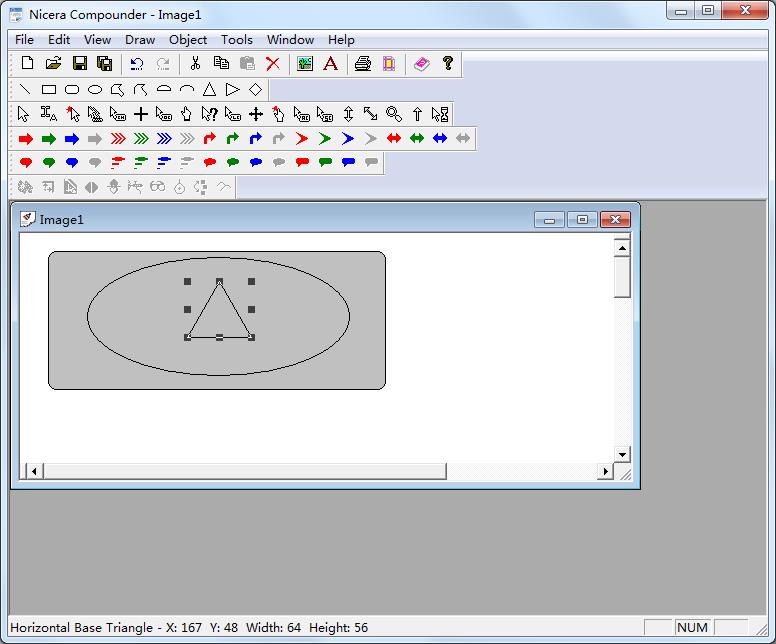Click the Image1 vertical scrollbar down arrow

pos(622,454)
